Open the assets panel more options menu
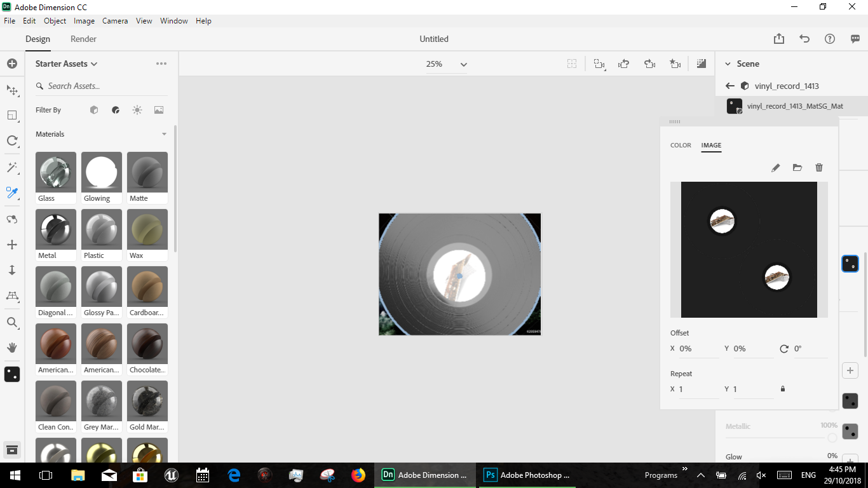 tap(161, 64)
